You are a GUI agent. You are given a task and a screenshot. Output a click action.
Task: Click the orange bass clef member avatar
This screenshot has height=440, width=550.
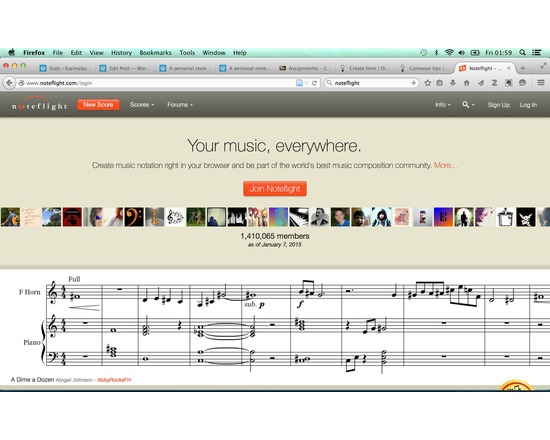[134, 217]
